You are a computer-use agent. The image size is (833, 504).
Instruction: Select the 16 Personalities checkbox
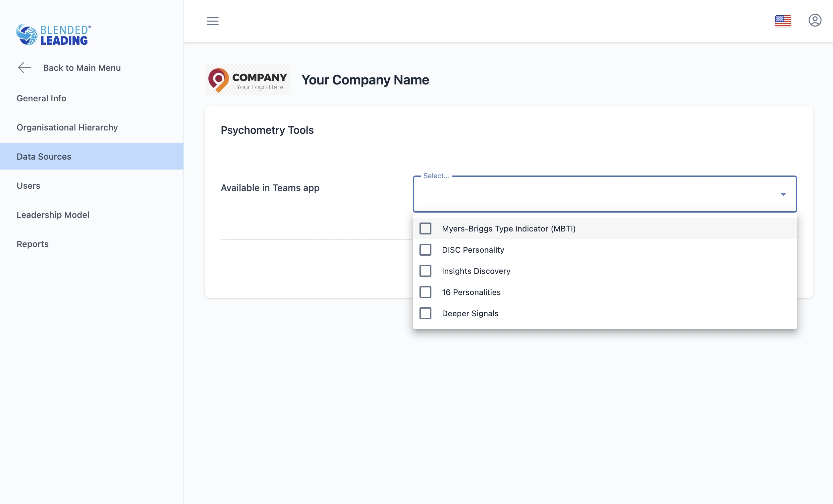point(425,292)
